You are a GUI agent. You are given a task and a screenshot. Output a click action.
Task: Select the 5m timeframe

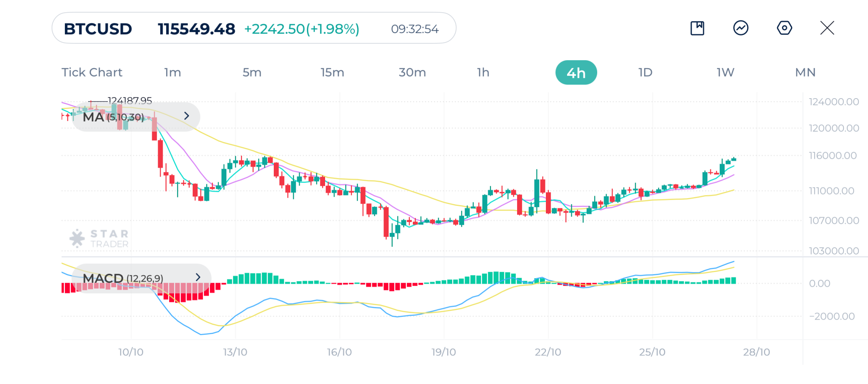point(252,72)
